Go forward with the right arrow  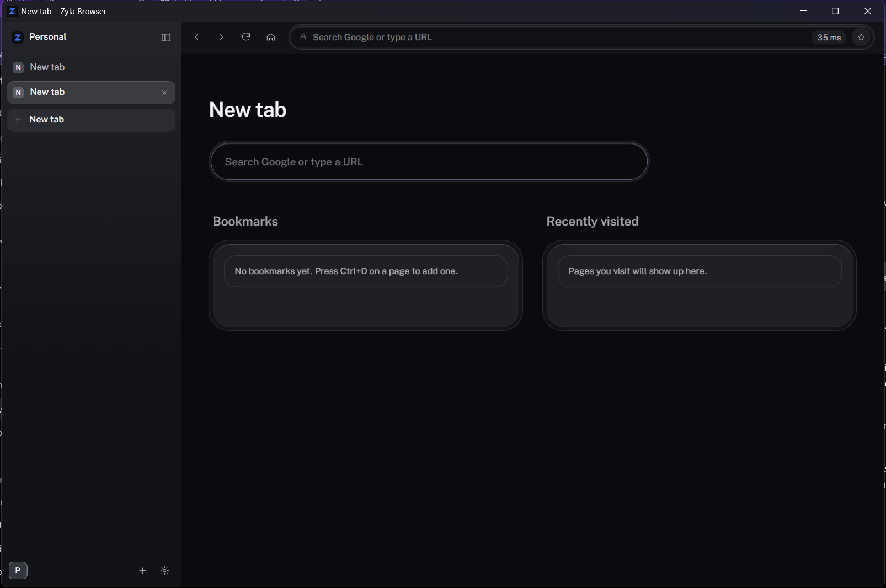[x=221, y=37]
